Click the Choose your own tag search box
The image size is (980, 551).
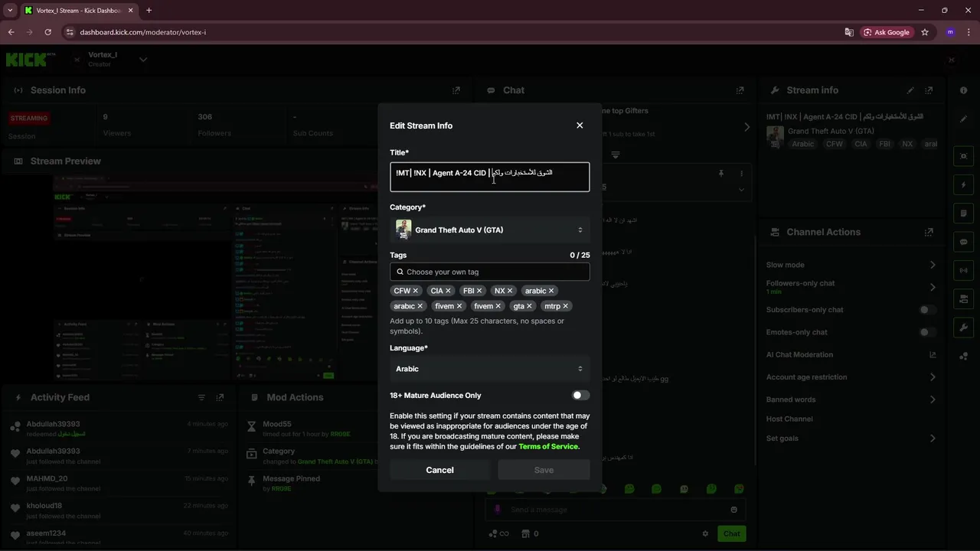pyautogui.click(x=490, y=272)
